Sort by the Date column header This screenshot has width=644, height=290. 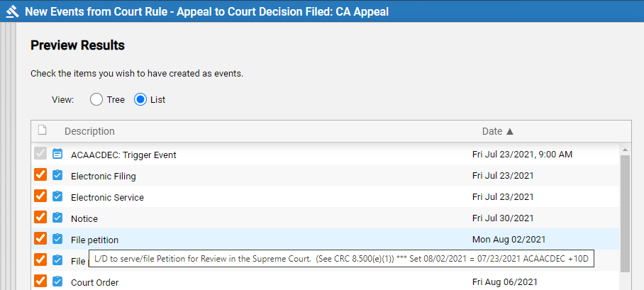[498, 131]
